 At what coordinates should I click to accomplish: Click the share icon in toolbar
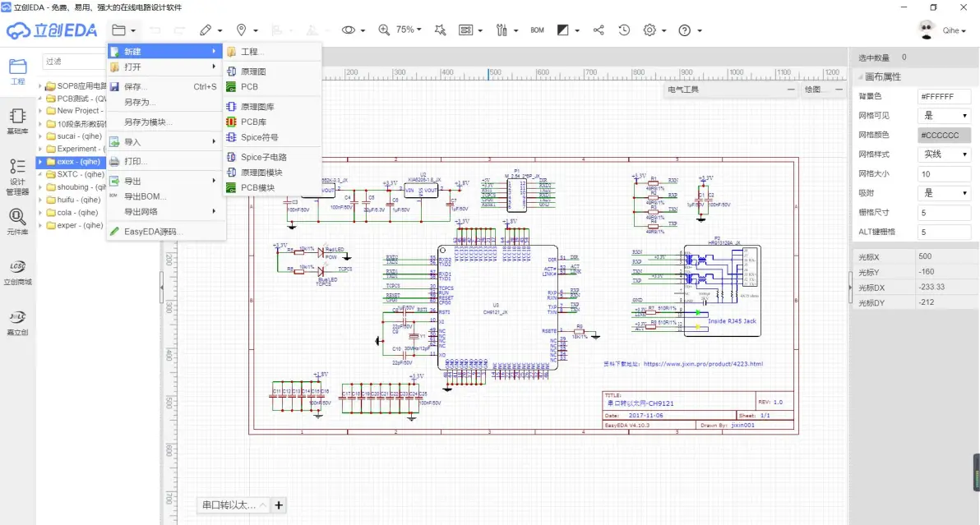pos(599,30)
